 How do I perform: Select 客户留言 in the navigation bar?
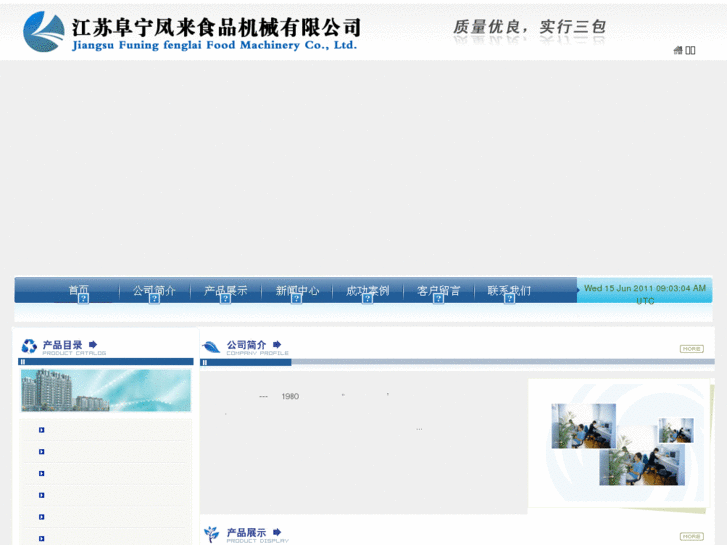point(438,290)
